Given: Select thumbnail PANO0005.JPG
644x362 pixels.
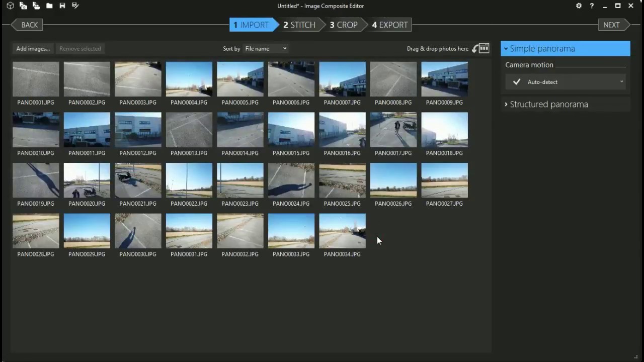Looking at the screenshot, I should tap(240, 79).
